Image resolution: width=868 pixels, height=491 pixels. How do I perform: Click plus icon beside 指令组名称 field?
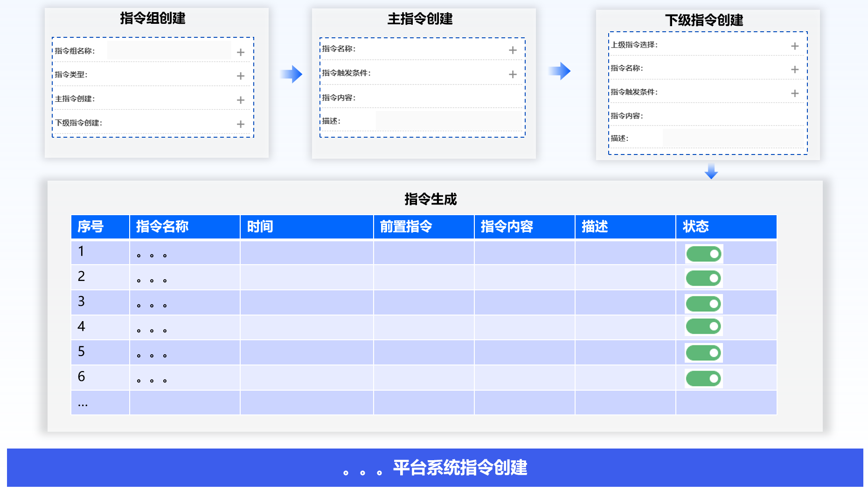click(x=240, y=52)
